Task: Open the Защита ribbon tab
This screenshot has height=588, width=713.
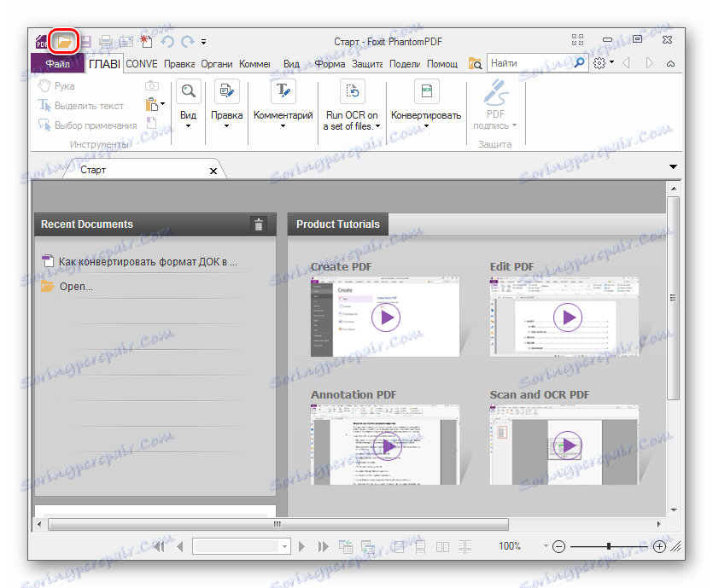Action: click(367, 64)
